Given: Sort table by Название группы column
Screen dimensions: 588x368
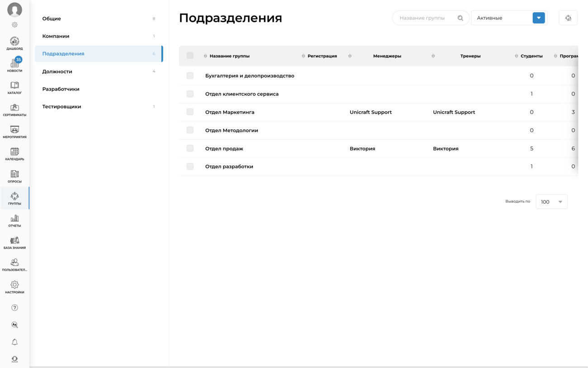Looking at the screenshot, I should click(227, 56).
